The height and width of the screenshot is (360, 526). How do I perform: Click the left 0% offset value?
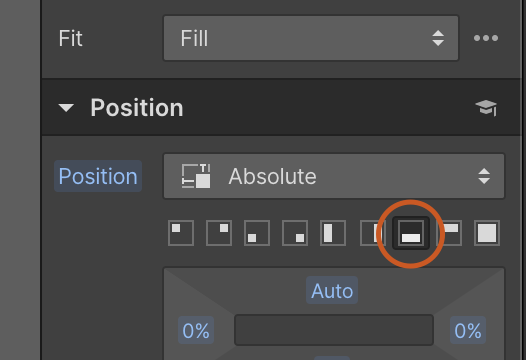(196, 330)
